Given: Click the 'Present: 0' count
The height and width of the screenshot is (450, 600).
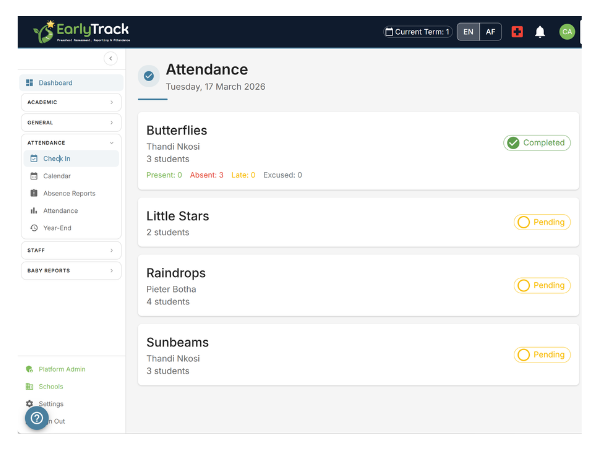Looking at the screenshot, I should 164,175.
